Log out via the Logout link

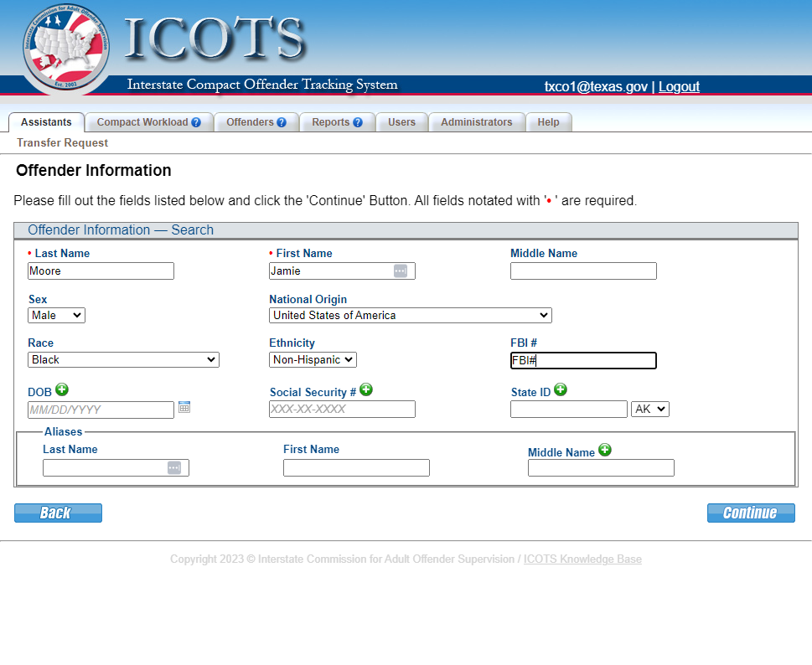(x=679, y=86)
